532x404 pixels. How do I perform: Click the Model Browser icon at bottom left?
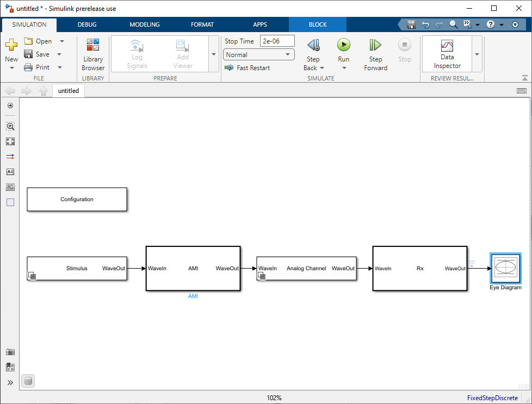click(x=10, y=367)
